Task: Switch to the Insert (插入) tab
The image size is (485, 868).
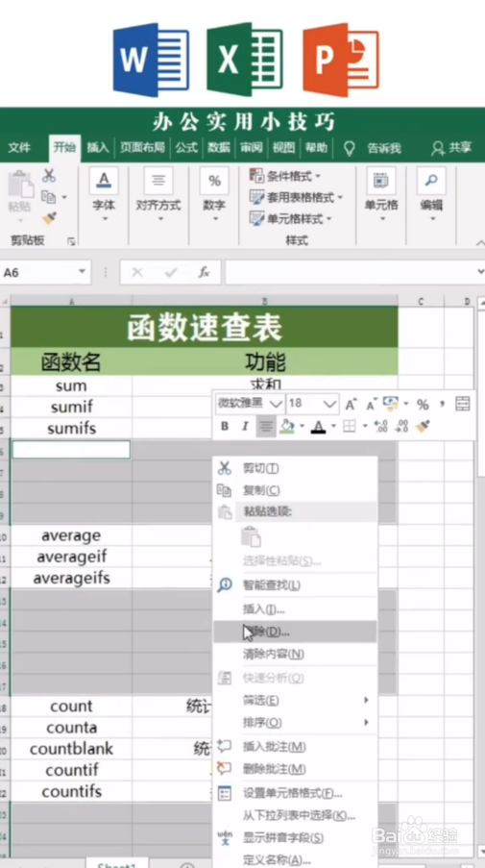Action: (x=98, y=148)
